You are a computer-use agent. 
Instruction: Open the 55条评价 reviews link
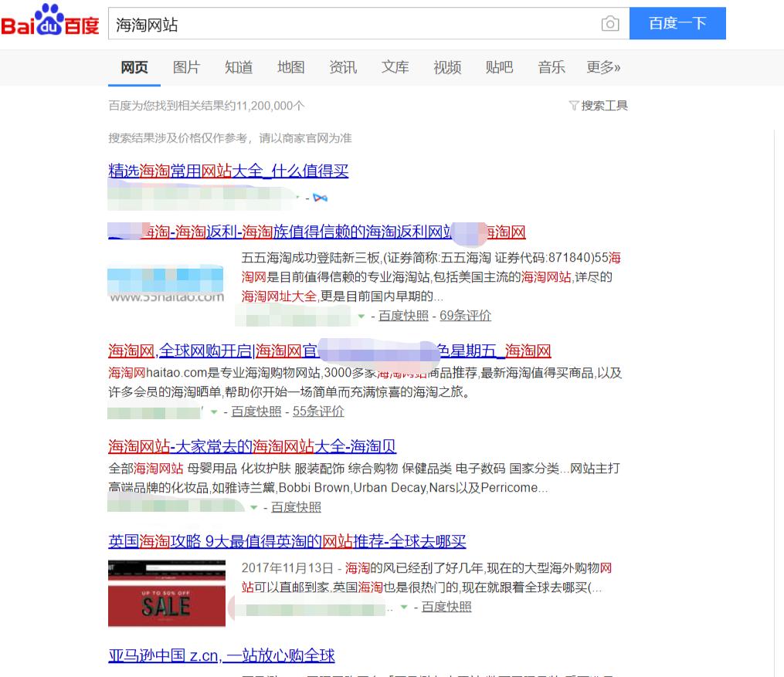[318, 411]
